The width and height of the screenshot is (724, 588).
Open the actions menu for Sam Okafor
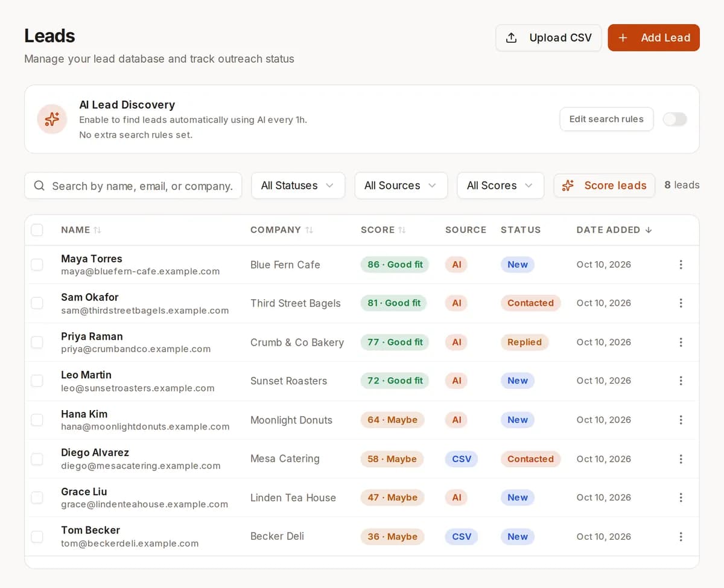[681, 303]
